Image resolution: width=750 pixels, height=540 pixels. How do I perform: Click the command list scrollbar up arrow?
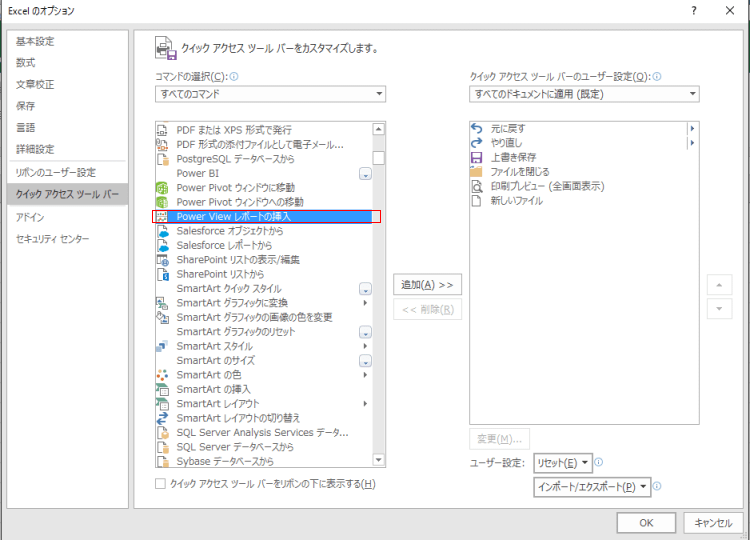tap(378, 129)
